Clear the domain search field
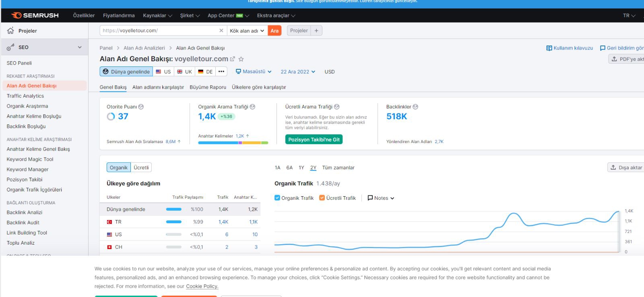 tap(221, 31)
